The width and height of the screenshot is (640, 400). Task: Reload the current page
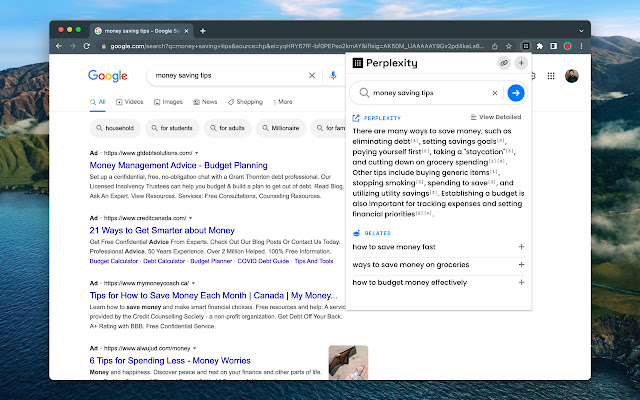(87, 46)
